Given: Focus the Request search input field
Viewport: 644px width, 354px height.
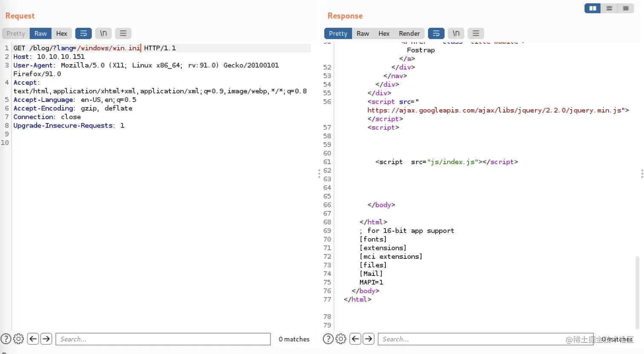Looking at the screenshot, I should 163,339.
